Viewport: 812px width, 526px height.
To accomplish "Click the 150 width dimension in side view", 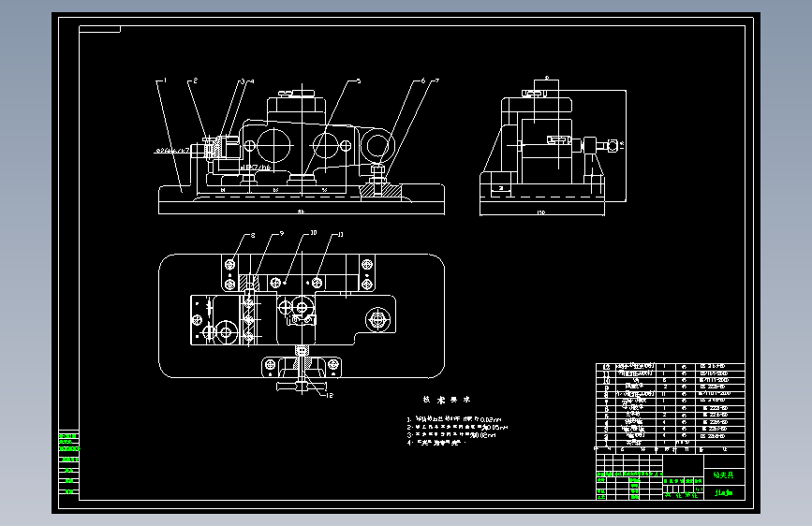I will pyautogui.click(x=541, y=212).
